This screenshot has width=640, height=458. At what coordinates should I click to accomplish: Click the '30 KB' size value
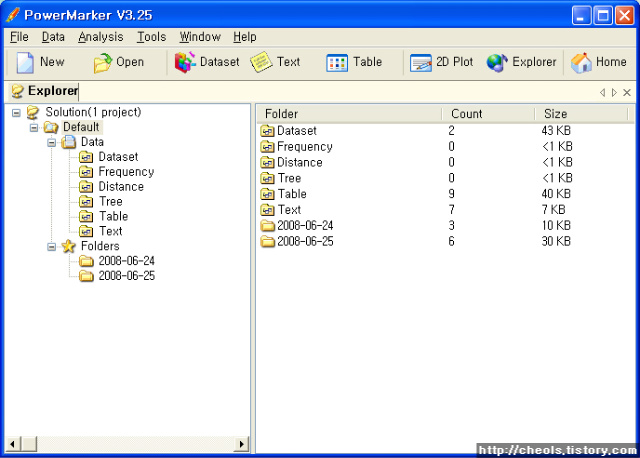556,242
